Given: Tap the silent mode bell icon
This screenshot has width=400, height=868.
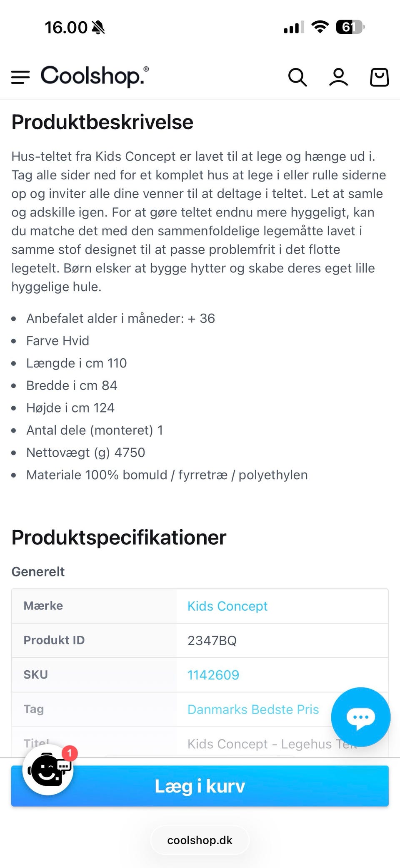Looking at the screenshot, I should coord(98,28).
